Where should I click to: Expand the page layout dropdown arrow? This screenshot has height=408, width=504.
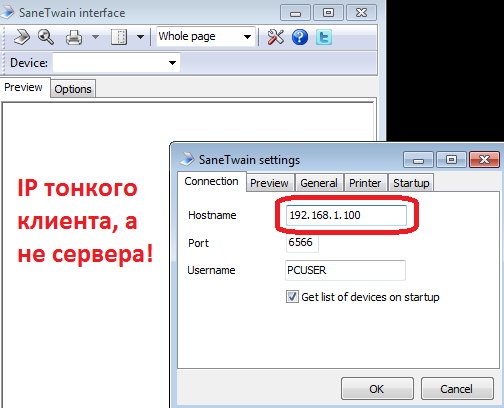[141, 37]
